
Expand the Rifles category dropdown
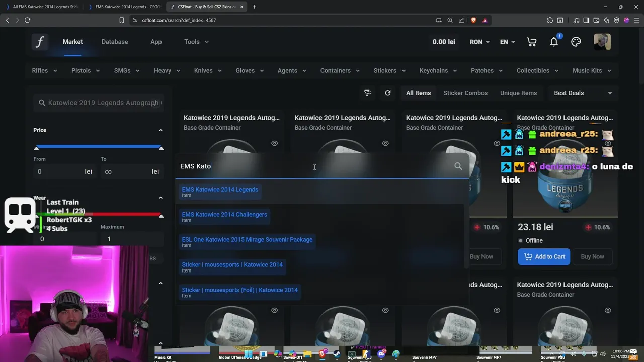point(44,71)
